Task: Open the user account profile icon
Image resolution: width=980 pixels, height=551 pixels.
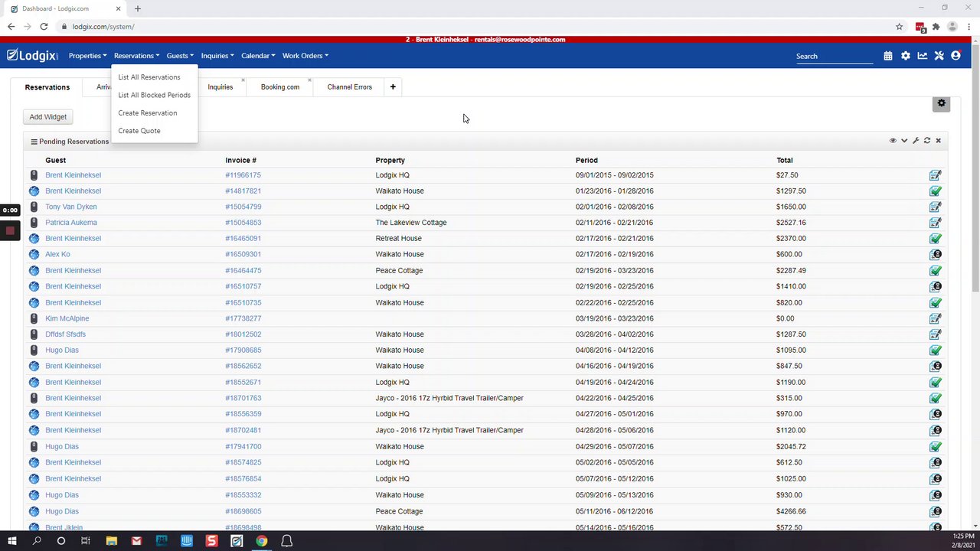Action: (955, 56)
